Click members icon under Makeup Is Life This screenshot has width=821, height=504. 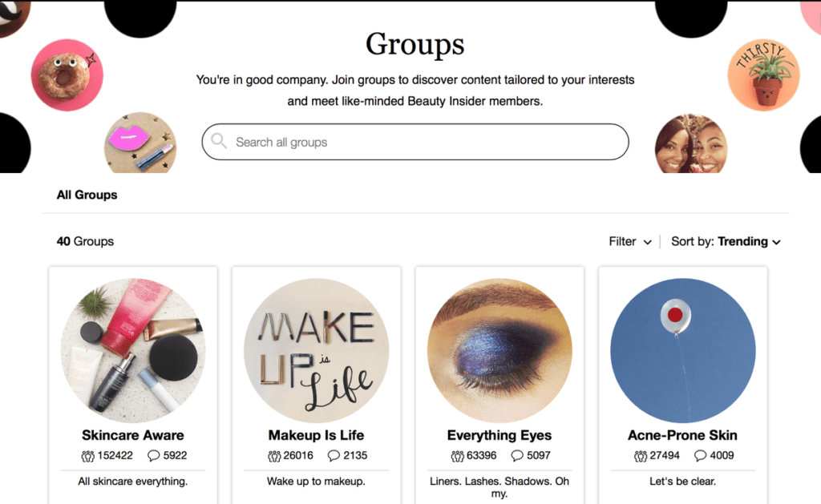click(x=274, y=456)
